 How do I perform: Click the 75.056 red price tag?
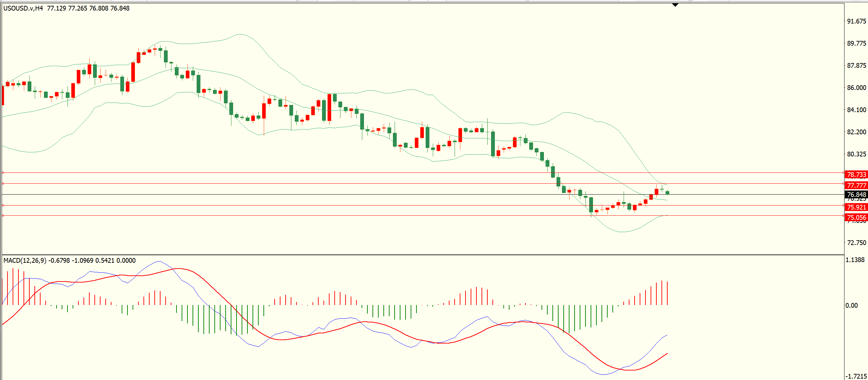[856, 217]
